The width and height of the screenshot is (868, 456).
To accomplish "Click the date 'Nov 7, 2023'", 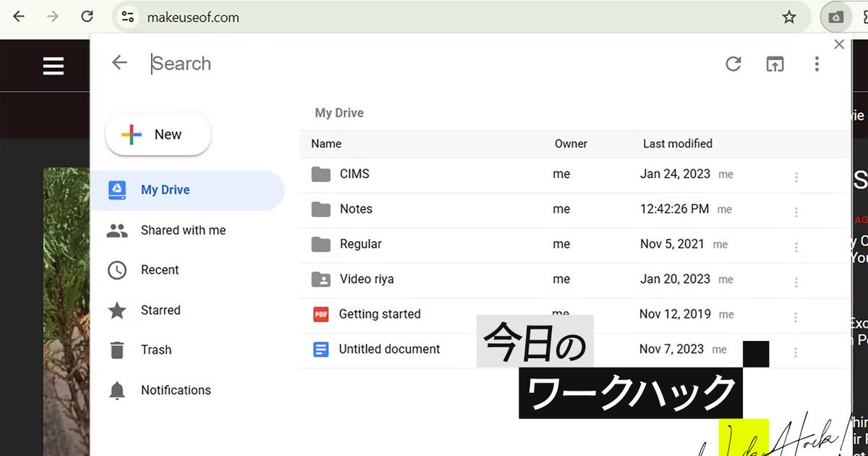I will point(671,349).
